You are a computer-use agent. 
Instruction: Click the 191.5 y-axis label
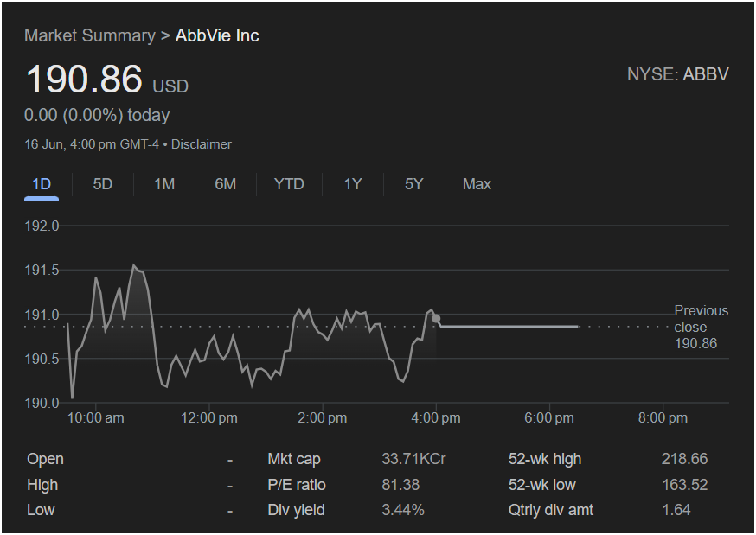click(x=42, y=271)
